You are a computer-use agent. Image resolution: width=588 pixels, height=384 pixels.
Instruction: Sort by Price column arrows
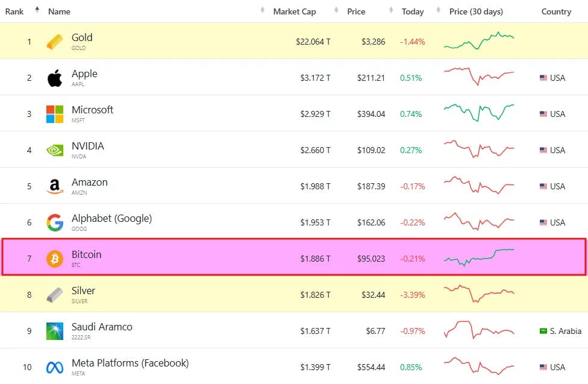pyautogui.click(x=391, y=10)
